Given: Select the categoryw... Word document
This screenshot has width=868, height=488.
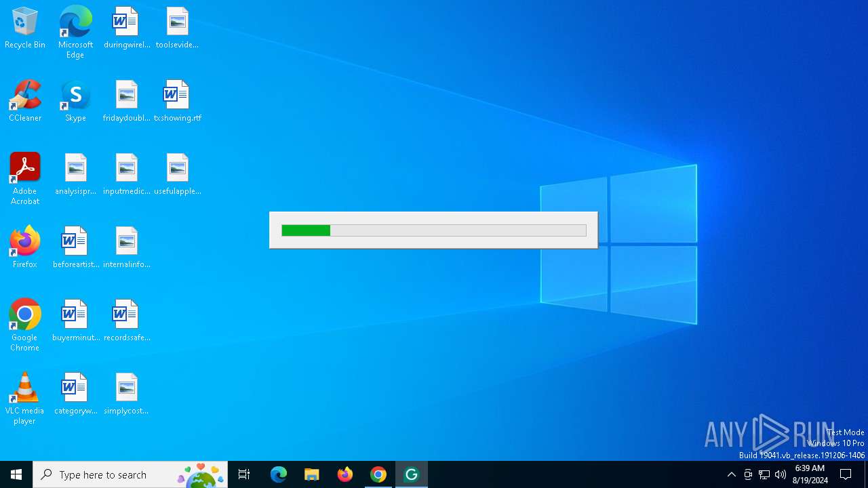Looking at the screenshot, I should (75, 394).
